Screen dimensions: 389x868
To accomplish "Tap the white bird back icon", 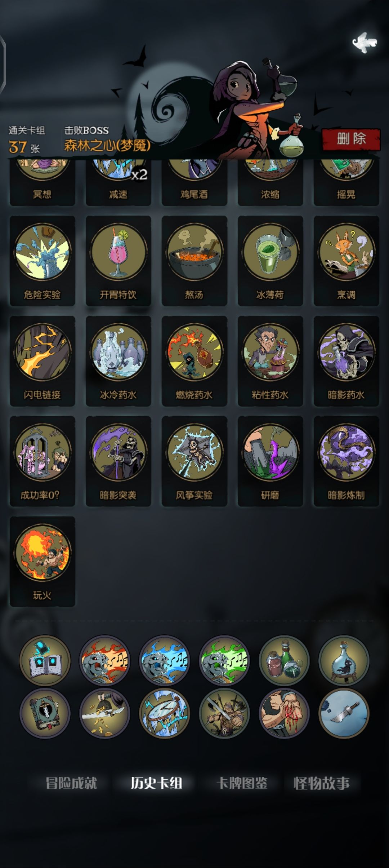I will (365, 43).
